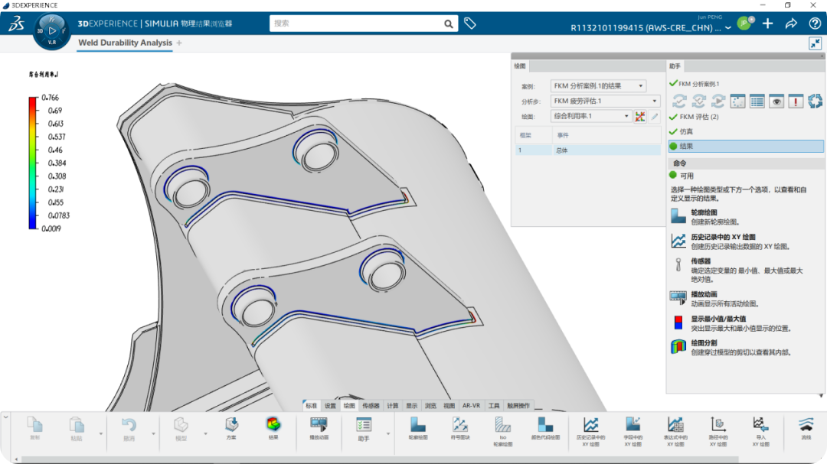Viewport: 827px width, 465px height.
Task: Select the 结果 step row in assistant
Action: [745, 146]
